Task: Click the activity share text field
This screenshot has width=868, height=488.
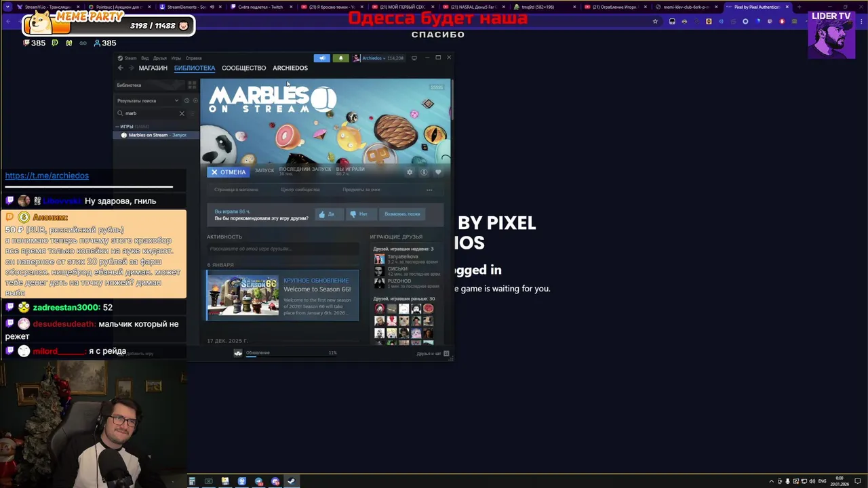Action: click(x=283, y=249)
